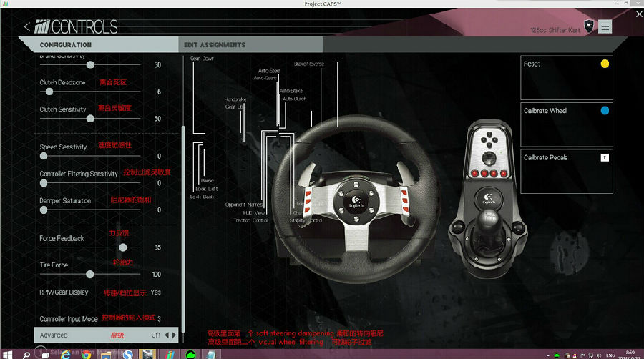Click the shield profile badge icon
Viewport: 644px width, 359px height.
[x=589, y=26]
